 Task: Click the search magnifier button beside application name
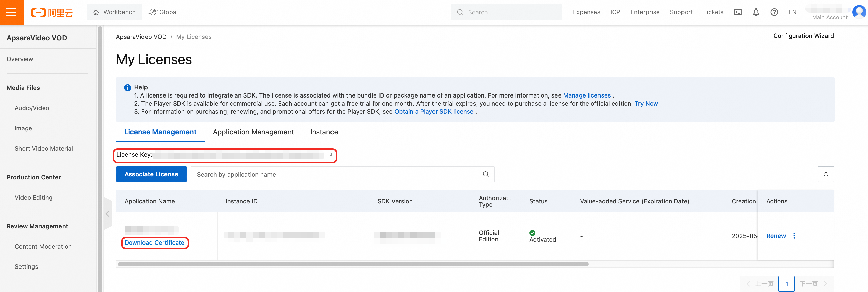(x=486, y=174)
